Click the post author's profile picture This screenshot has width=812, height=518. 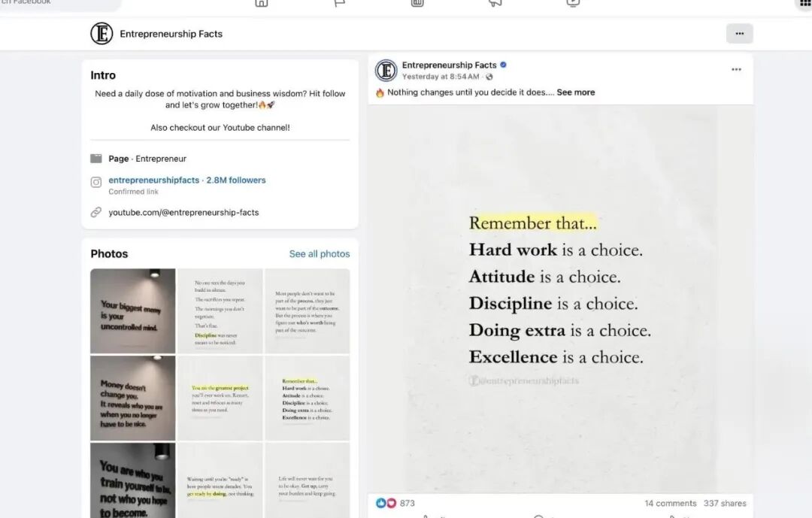coord(386,71)
